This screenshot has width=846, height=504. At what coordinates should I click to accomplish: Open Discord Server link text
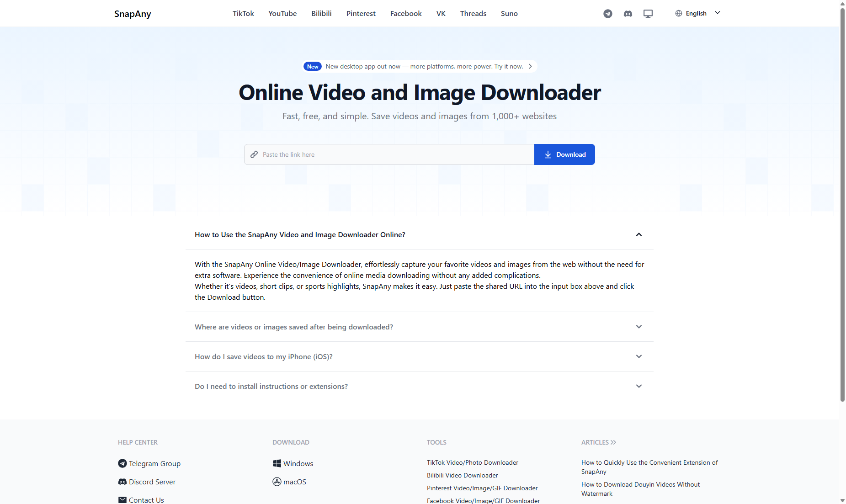click(152, 482)
